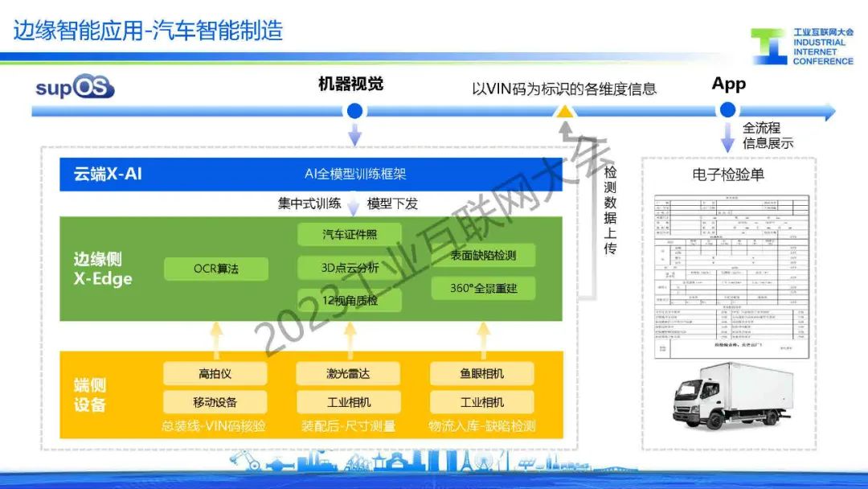
Task: Click the orange triangle marker on timeline
Action: tap(564, 111)
